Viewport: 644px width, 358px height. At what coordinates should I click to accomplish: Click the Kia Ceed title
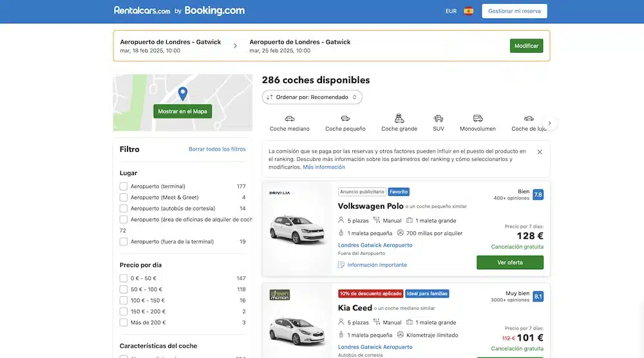coord(355,308)
